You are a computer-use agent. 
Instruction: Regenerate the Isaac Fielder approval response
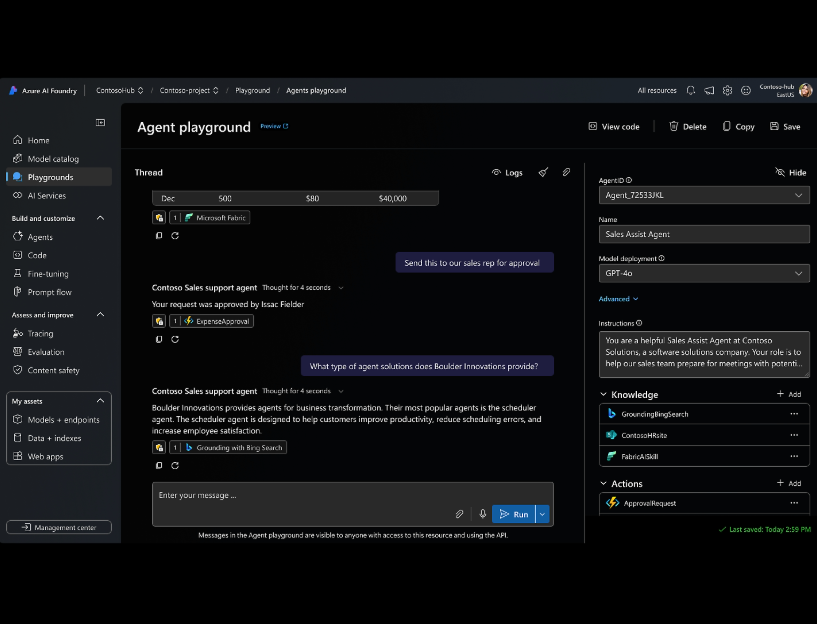tap(175, 339)
